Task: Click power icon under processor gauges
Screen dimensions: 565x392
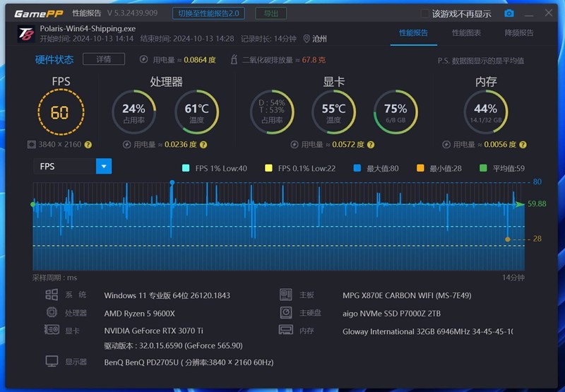Action: 126,145
